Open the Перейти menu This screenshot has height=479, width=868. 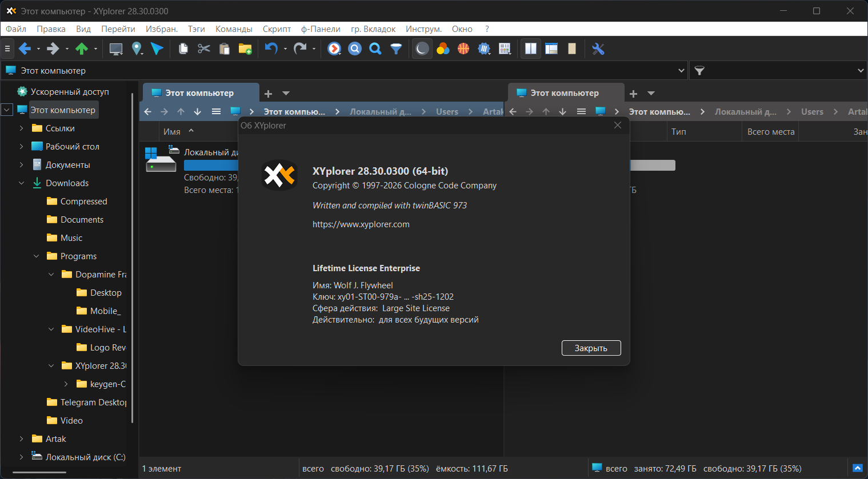118,29
